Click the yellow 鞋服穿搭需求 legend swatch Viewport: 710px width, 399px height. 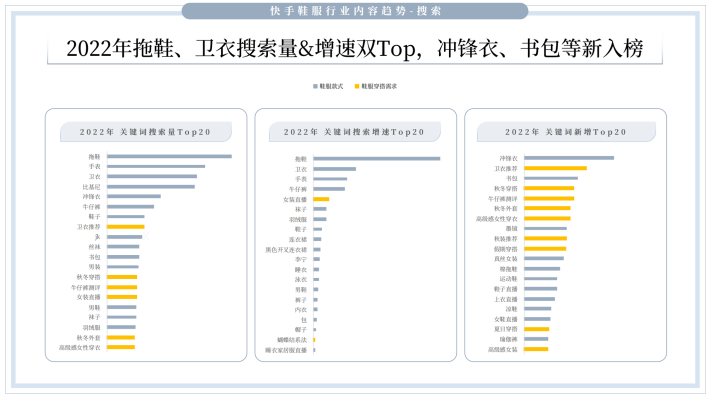pyautogui.click(x=357, y=87)
